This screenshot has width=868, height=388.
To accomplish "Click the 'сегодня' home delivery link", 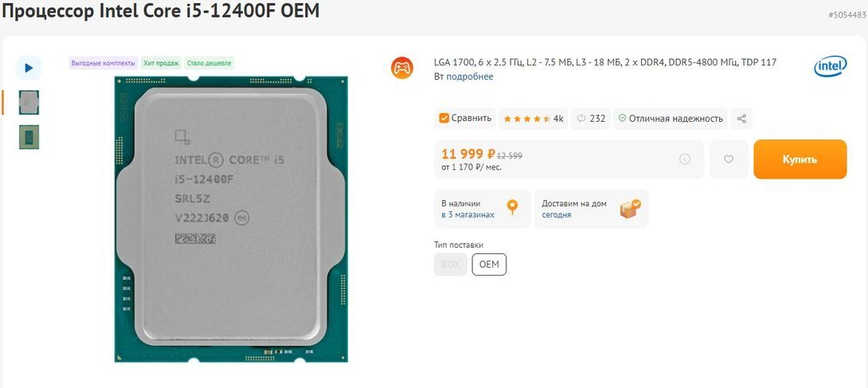I will (x=557, y=215).
